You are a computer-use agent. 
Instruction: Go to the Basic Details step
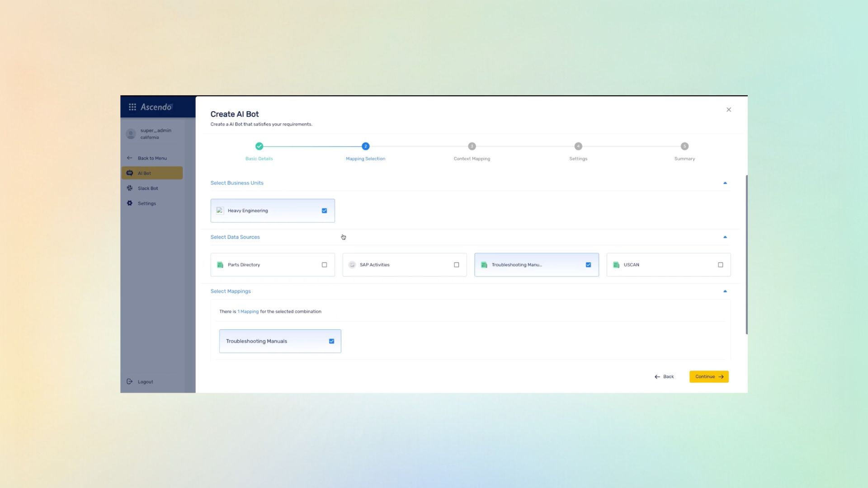pos(259,146)
